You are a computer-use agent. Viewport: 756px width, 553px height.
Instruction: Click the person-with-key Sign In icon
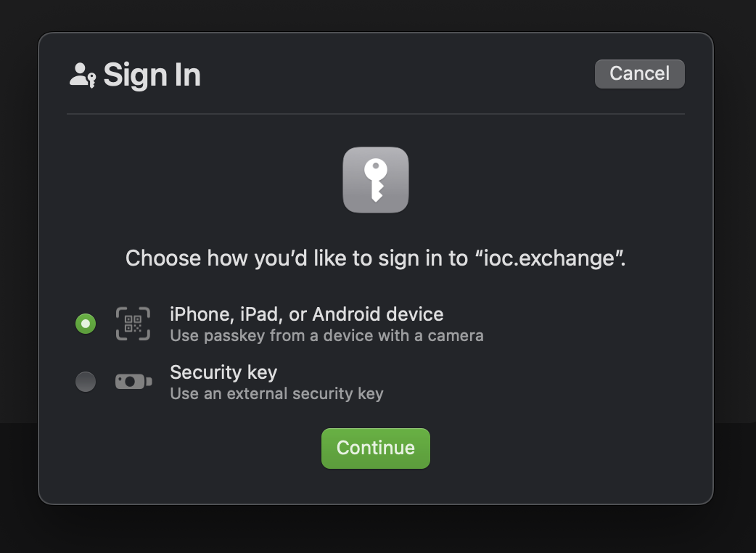(83, 75)
